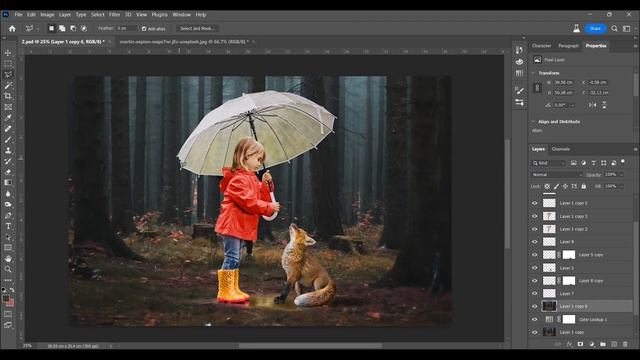Choose Add to selection mode icon
Screen dimensions: 640x360
62,29
